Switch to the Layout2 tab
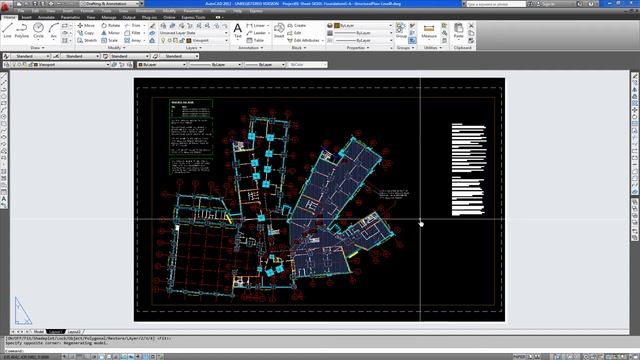Image resolution: width=640 pixels, height=360 pixels. 74,332
